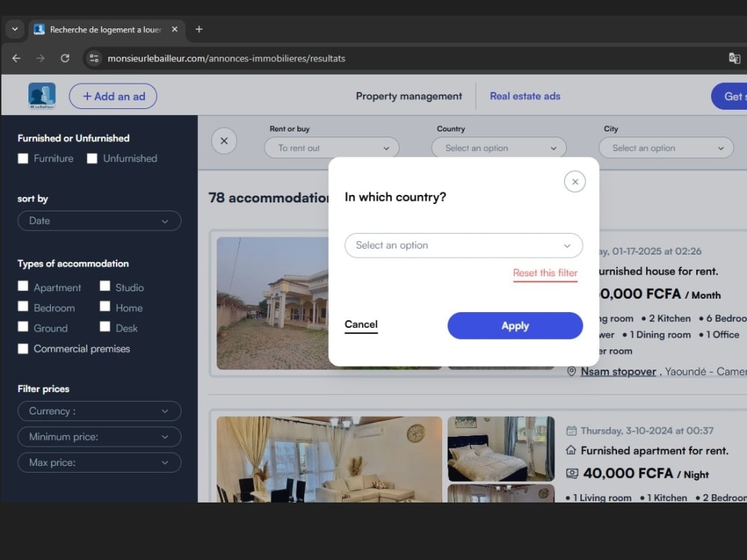Open the dialog's country select dropdown
The width and height of the screenshot is (747, 560).
[x=464, y=245]
